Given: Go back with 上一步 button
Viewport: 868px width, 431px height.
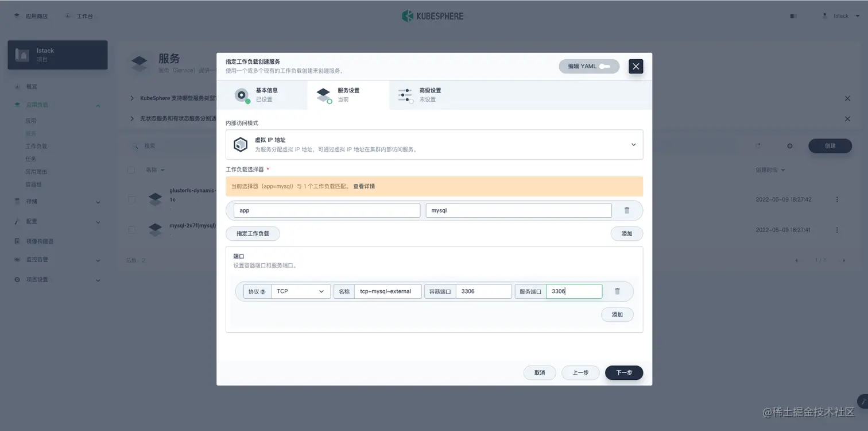Looking at the screenshot, I should click(580, 372).
